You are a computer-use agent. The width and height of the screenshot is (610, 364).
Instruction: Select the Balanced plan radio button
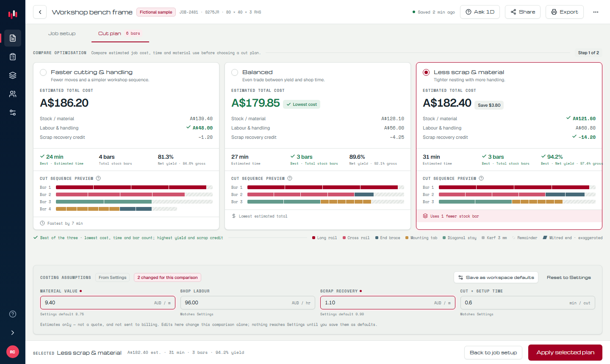tap(235, 72)
